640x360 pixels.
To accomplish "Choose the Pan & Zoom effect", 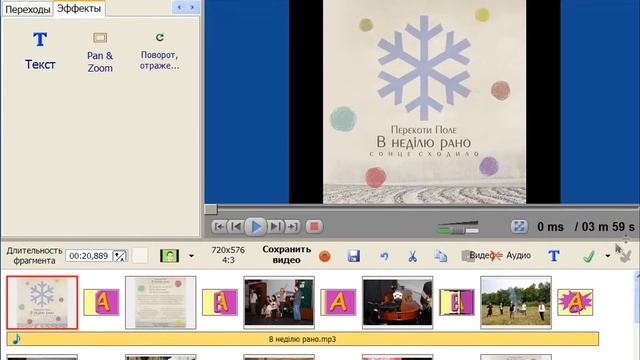I will [100, 53].
